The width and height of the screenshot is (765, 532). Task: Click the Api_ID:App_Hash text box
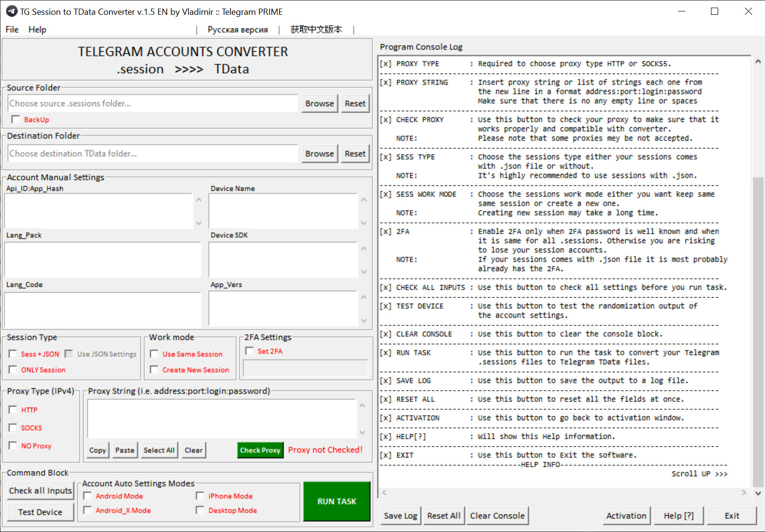[x=98, y=211]
